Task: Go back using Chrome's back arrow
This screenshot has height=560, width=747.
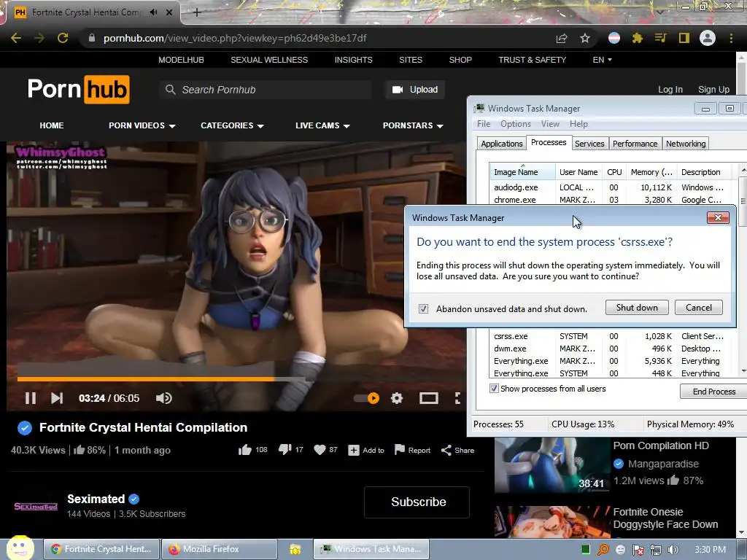Action: (x=16, y=38)
